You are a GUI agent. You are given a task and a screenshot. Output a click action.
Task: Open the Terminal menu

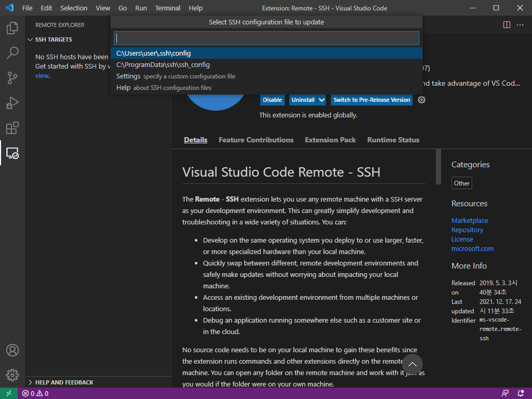[168, 8]
